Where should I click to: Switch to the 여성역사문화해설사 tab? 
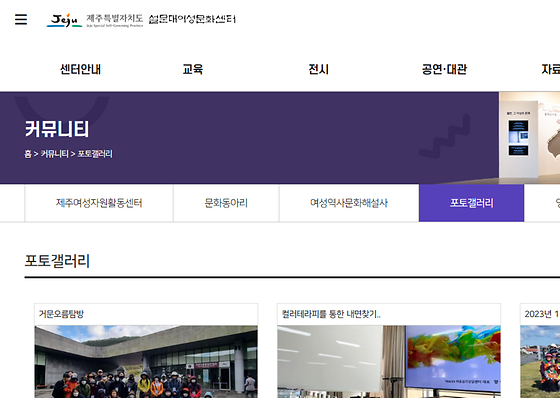click(x=349, y=203)
